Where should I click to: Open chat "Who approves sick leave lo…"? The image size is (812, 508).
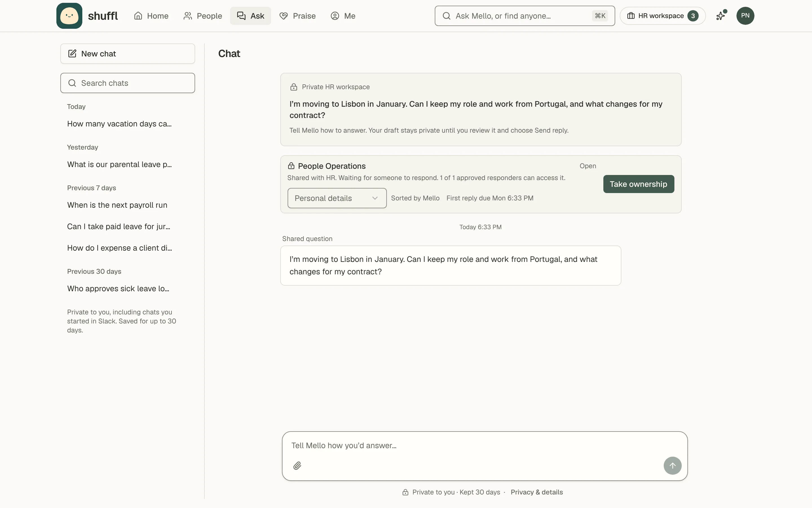(x=118, y=289)
